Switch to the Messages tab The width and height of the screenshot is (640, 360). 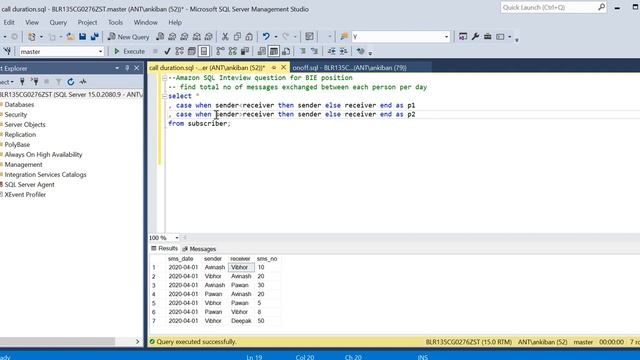tap(199, 249)
